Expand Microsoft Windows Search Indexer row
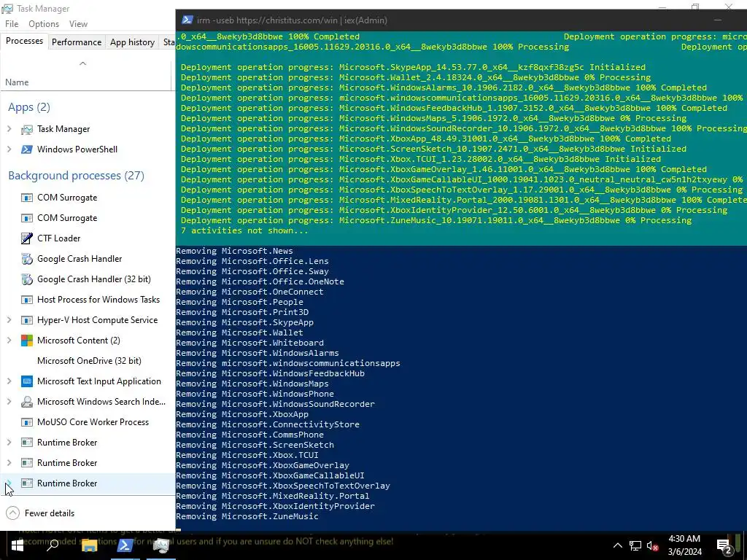This screenshot has width=747, height=560. pos(9,402)
